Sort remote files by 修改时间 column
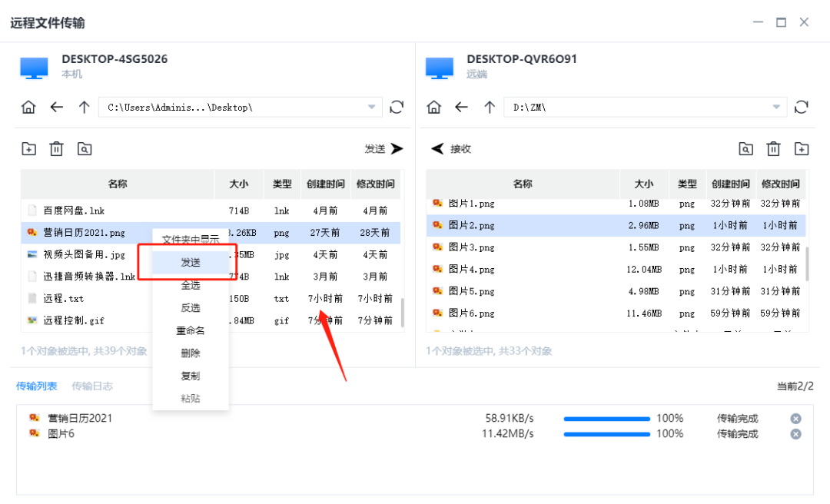This screenshot has height=504, width=830. [x=781, y=184]
